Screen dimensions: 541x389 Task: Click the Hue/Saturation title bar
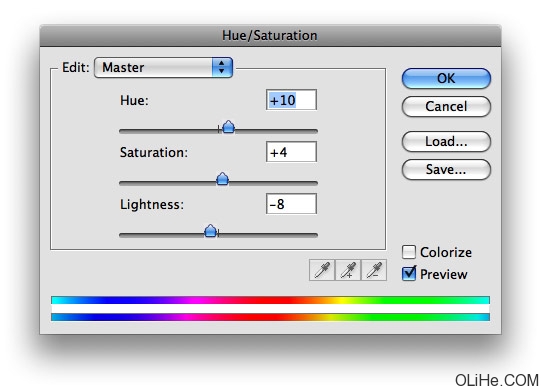270,35
